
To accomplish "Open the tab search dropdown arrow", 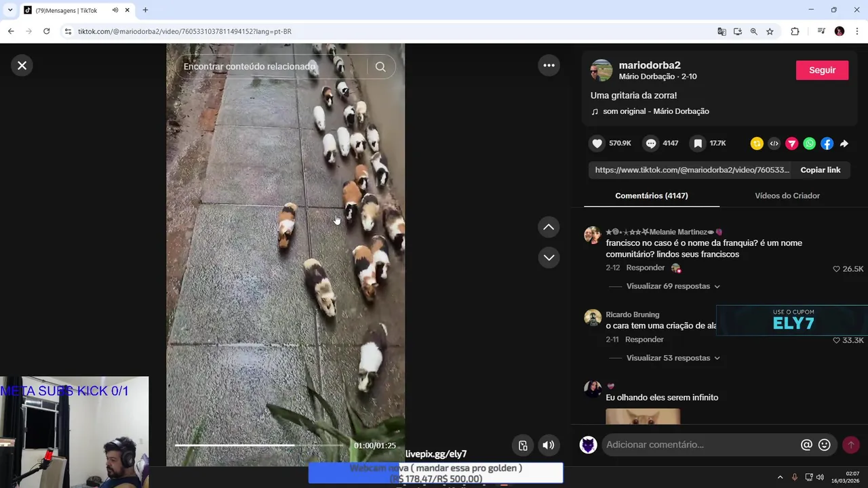I will (10, 10).
